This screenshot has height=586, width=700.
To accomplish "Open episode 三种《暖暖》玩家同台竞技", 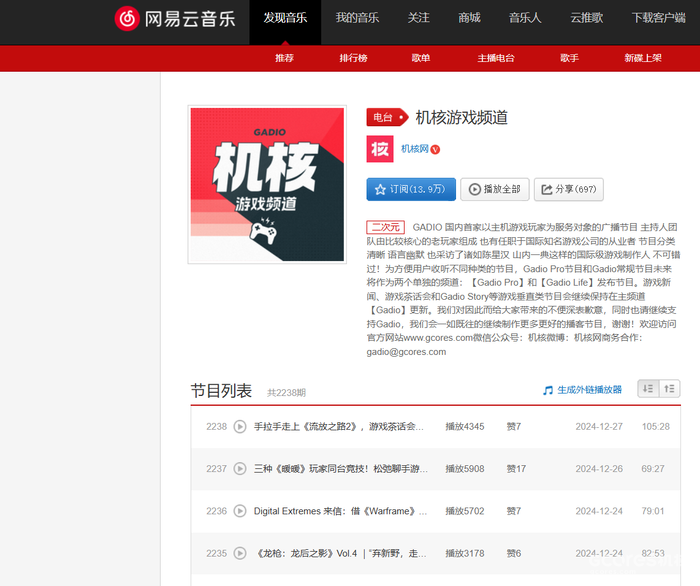I will [x=341, y=469].
